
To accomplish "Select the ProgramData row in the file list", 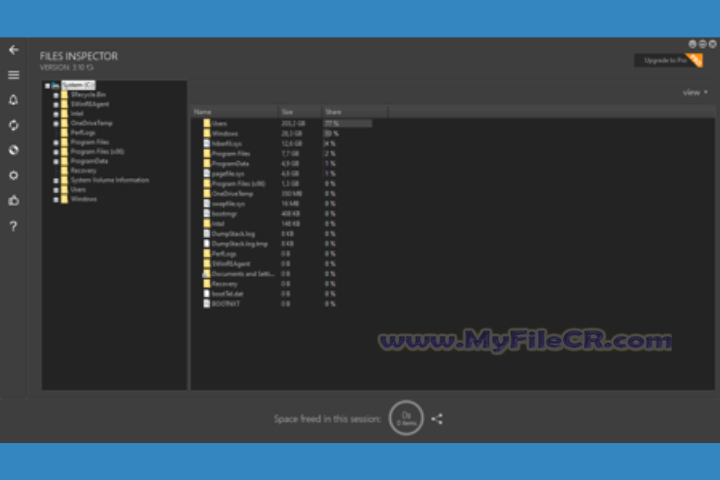I will click(452, 164).
